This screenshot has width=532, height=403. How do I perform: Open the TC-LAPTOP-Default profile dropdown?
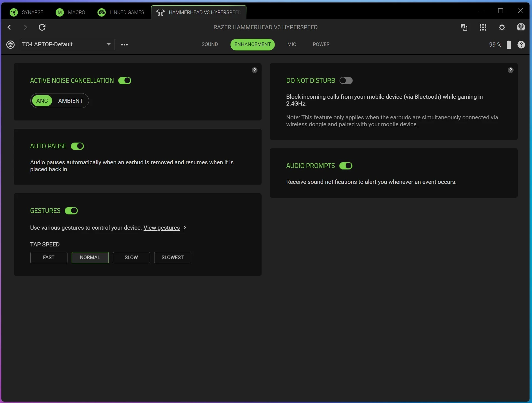[x=67, y=44]
